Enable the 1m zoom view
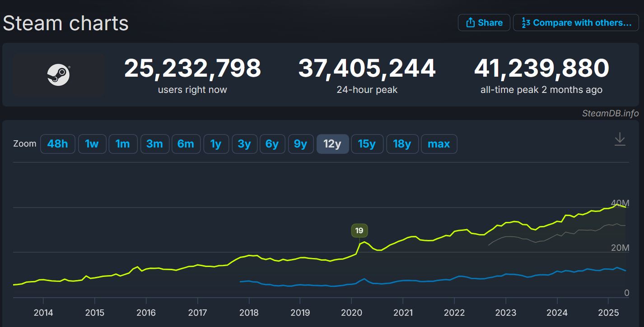 (123, 143)
